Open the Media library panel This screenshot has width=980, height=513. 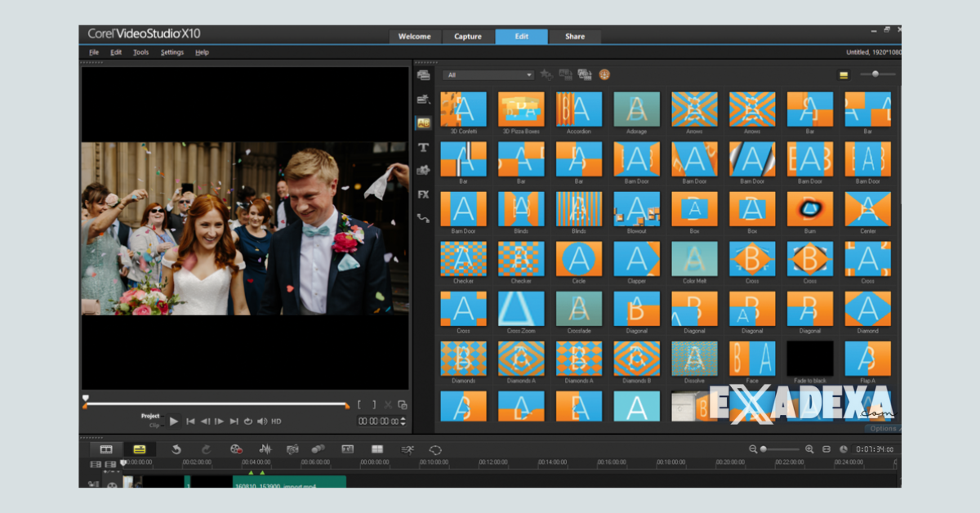[x=423, y=75]
